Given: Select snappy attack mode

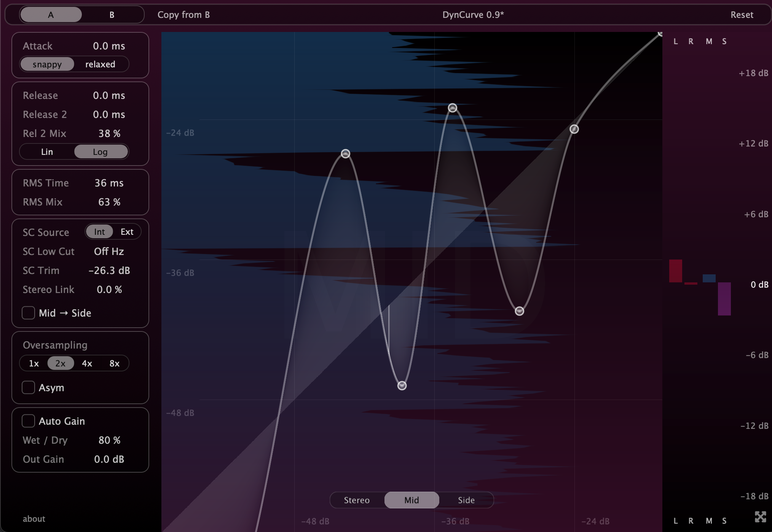Looking at the screenshot, I should 47,64.
